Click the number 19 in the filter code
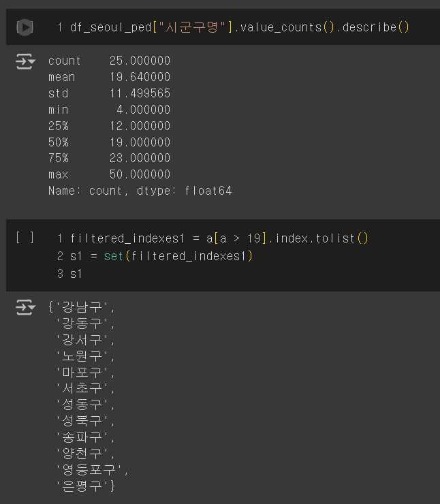440x504 pixels. 254,238
